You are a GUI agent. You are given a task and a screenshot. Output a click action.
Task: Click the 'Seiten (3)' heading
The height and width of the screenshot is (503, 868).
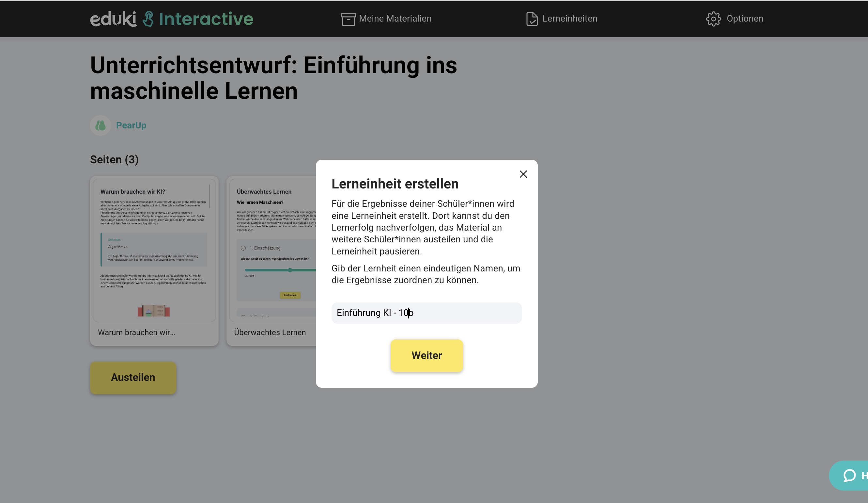point(114,160)
